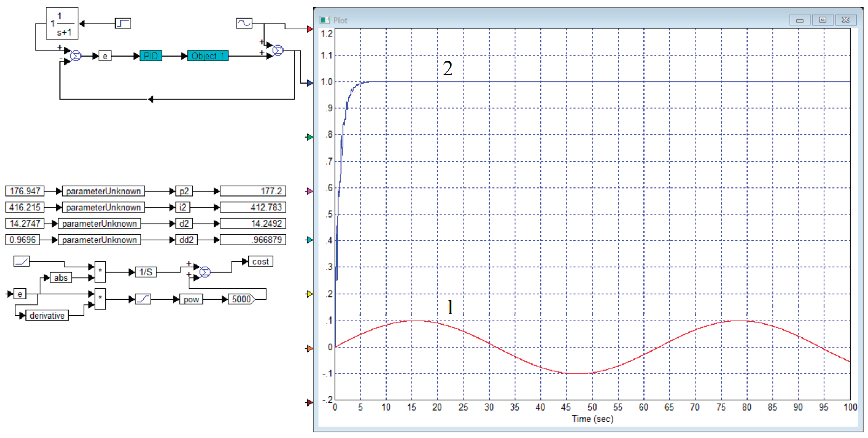Select the constant block 0.9696
Screen dimensions: 868x438
pos(22,240)
